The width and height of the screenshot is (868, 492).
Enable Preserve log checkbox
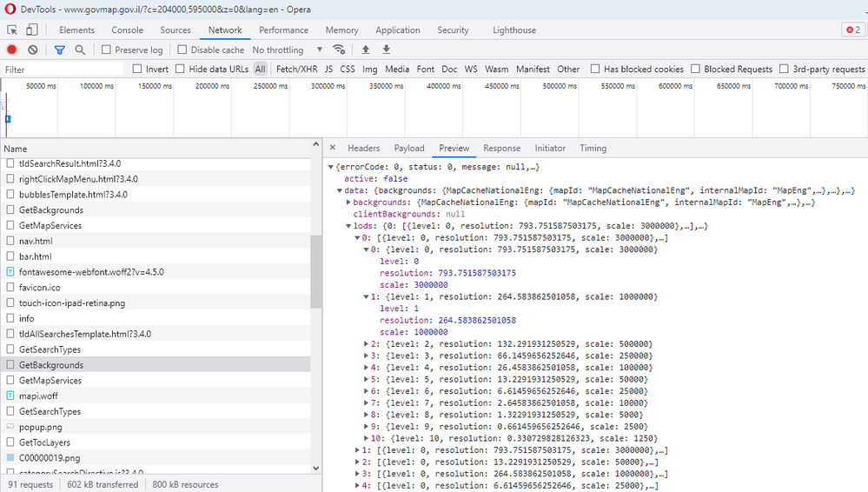pos(106,50)
